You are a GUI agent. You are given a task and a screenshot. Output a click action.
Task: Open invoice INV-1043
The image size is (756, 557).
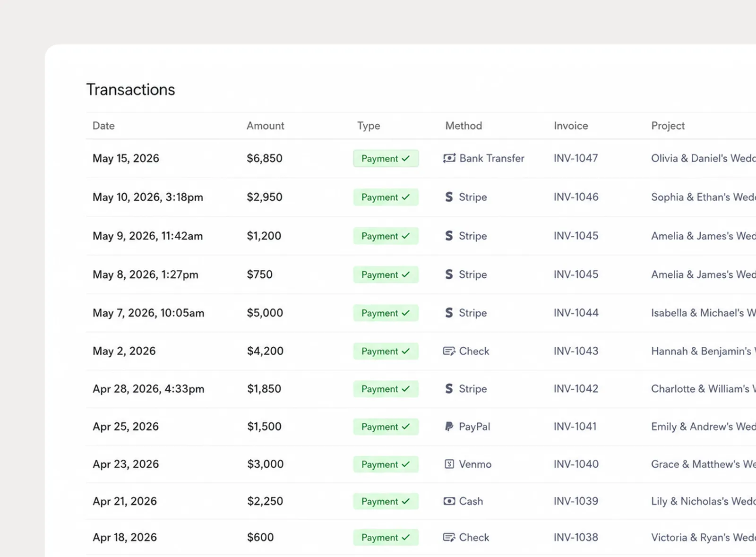click(x=576, y=351)
